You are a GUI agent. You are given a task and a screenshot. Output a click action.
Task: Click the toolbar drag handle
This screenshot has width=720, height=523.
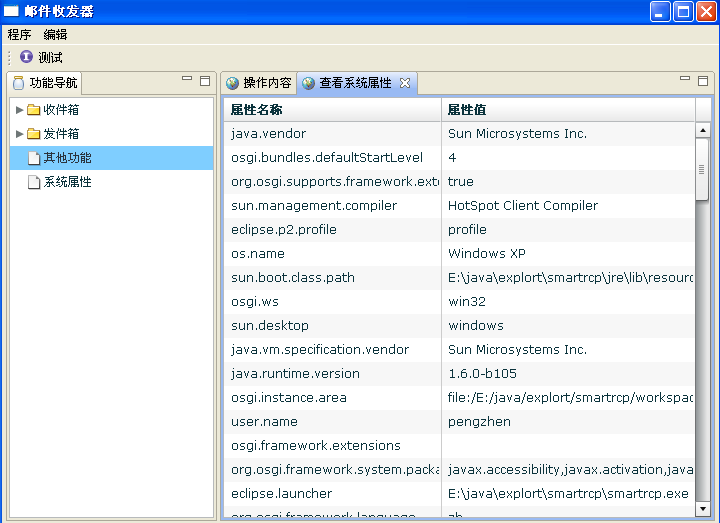point(9,57)
